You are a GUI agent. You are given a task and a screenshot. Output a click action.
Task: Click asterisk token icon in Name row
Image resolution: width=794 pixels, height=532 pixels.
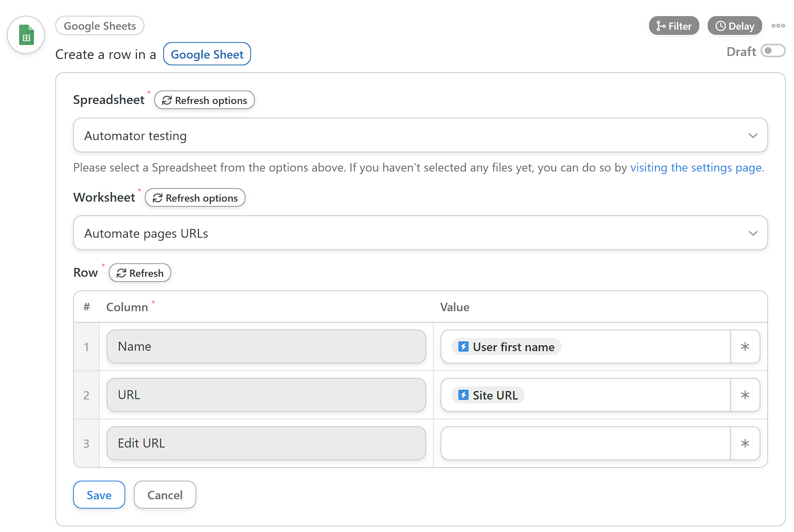[x=745, y=347]
